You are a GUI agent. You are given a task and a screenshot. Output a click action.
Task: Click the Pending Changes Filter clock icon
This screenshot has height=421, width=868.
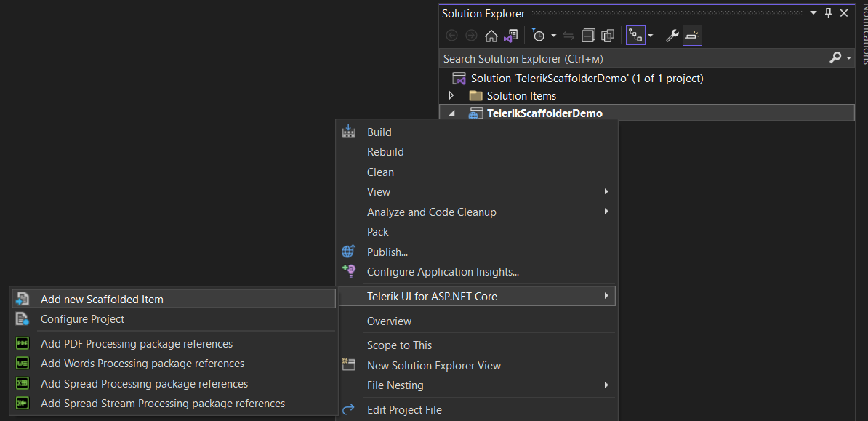click(539, 35)
